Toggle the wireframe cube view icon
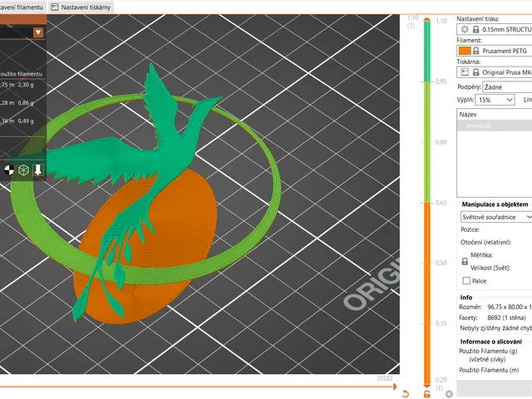Screen dimensions: 532x399 (23, 170)
